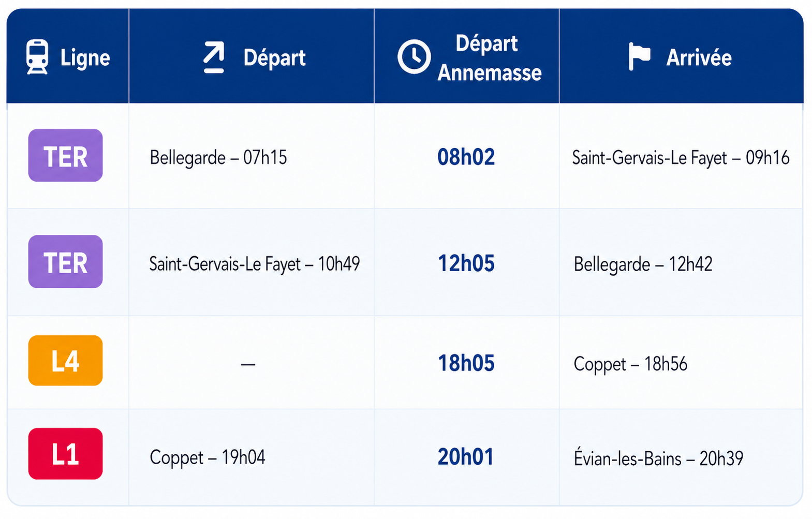Click the 08h02 departure time
The image size is (812, 519).
pyautogui.click(x=466, y=157)
